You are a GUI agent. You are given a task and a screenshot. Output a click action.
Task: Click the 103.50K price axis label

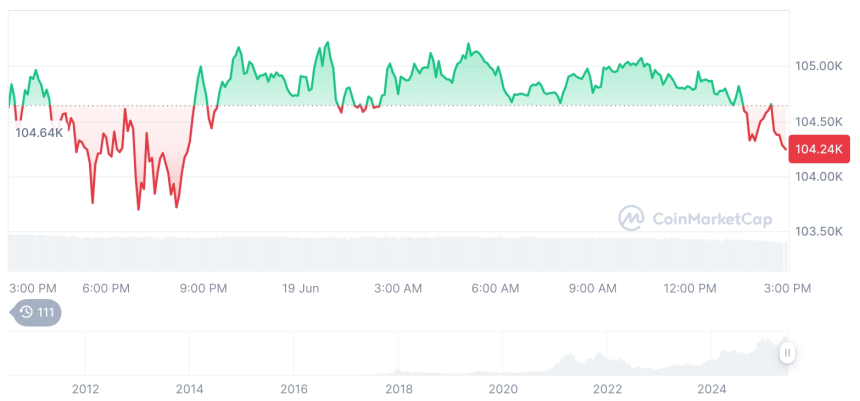(819, 231)
